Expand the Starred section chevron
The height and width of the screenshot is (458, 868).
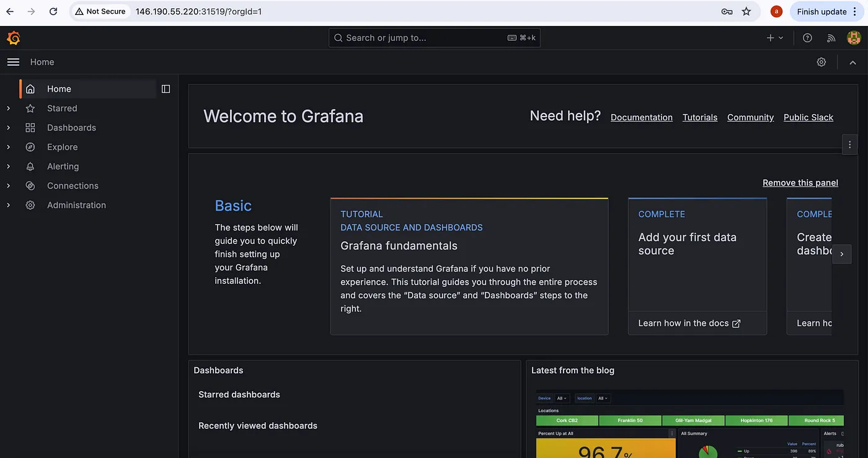pos(8,108)
